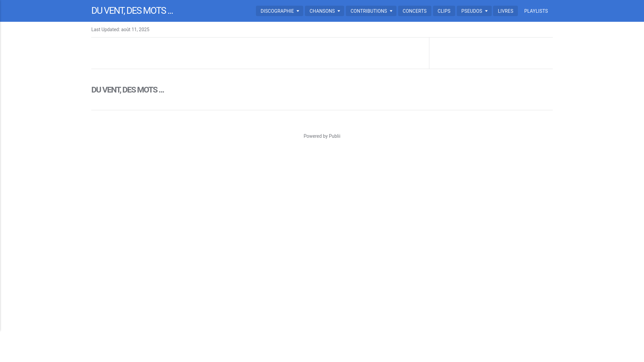Click the gray 'DU VENT, DES MOTS ...' footer heading
This screenshot has width=644, height=362.
point(127,90)
